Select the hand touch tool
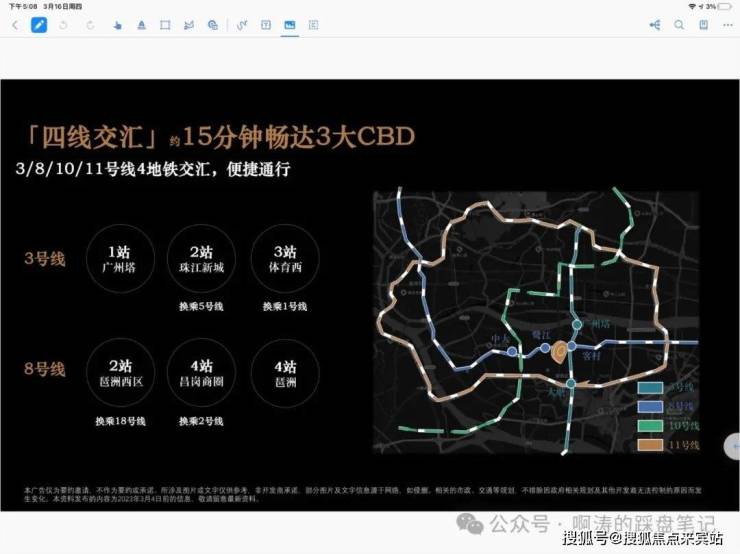This screenshot has width=740, height=554. (x=117, y=25)
